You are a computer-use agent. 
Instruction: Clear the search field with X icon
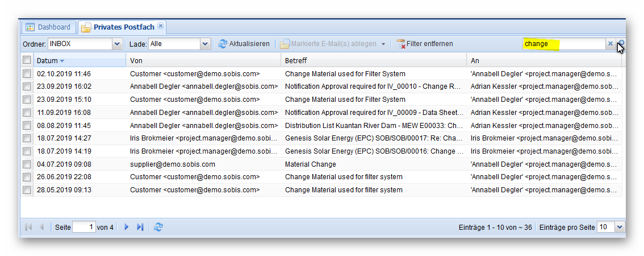(x=610, y=44)
